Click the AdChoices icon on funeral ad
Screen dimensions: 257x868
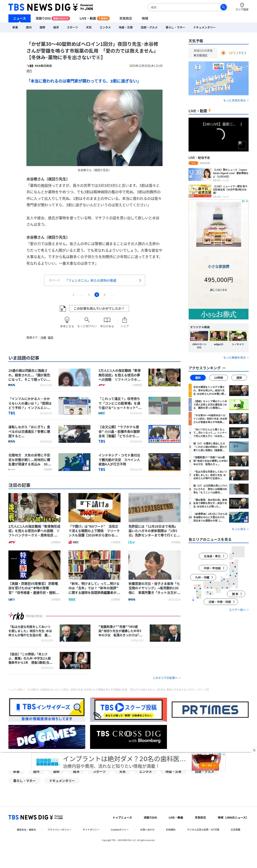[244, 201]
